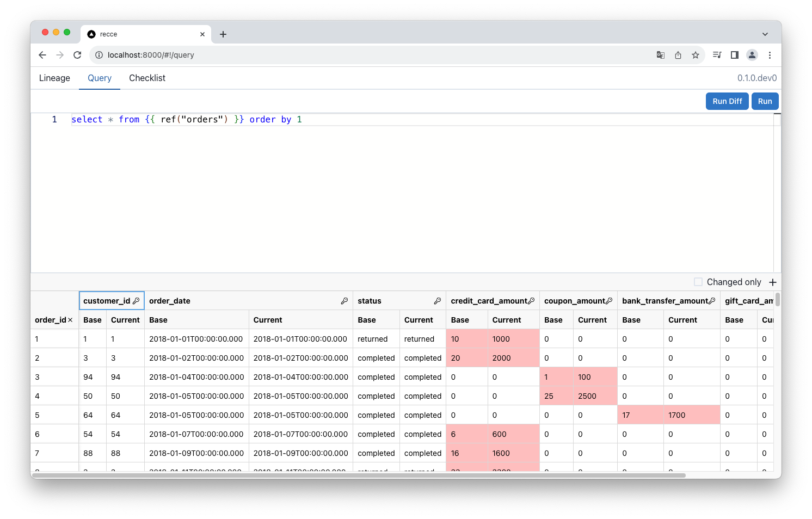Bookmark this page with star icon
The height and width of the screenshot is (519, 812).
pyautogui.click(x=696, y=55)
